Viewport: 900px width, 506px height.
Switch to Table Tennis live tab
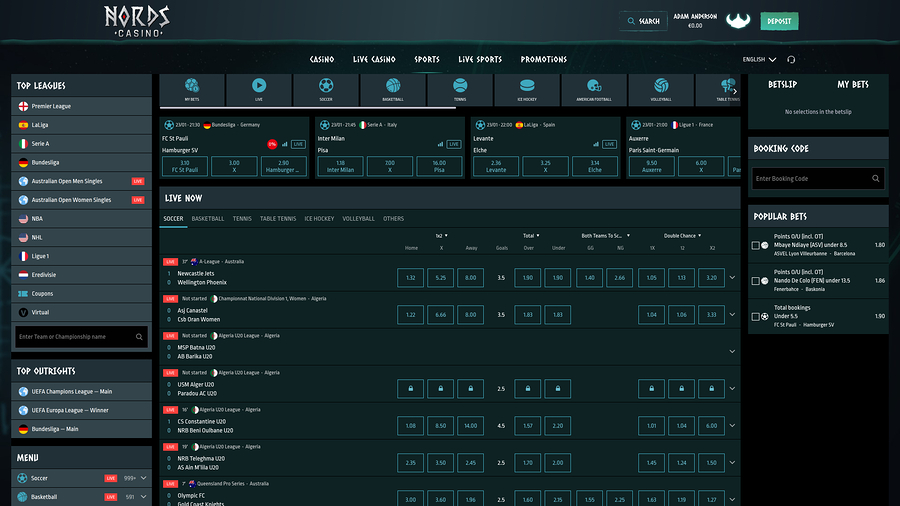point(278,219)
